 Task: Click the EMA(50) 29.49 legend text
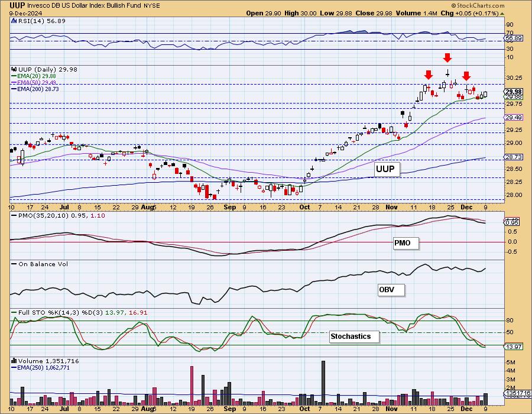[37, 82]
